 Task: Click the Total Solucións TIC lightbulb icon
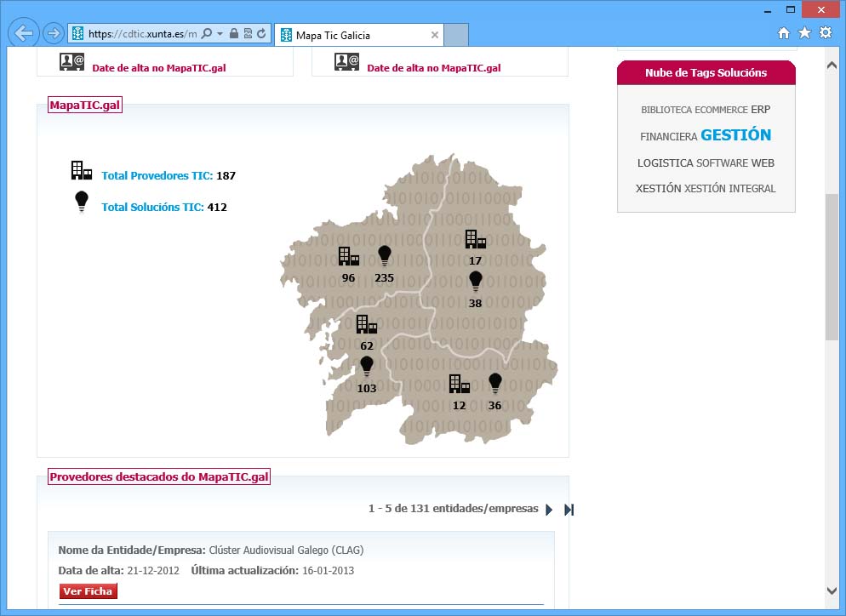(82, 202)
